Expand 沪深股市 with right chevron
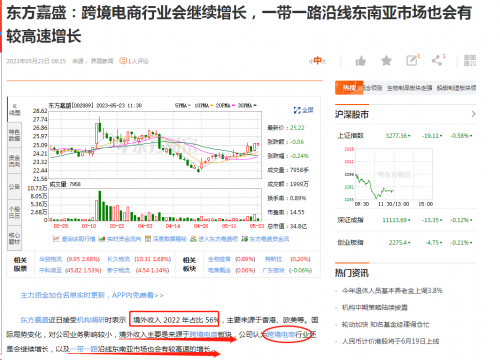 coord(473,114)
